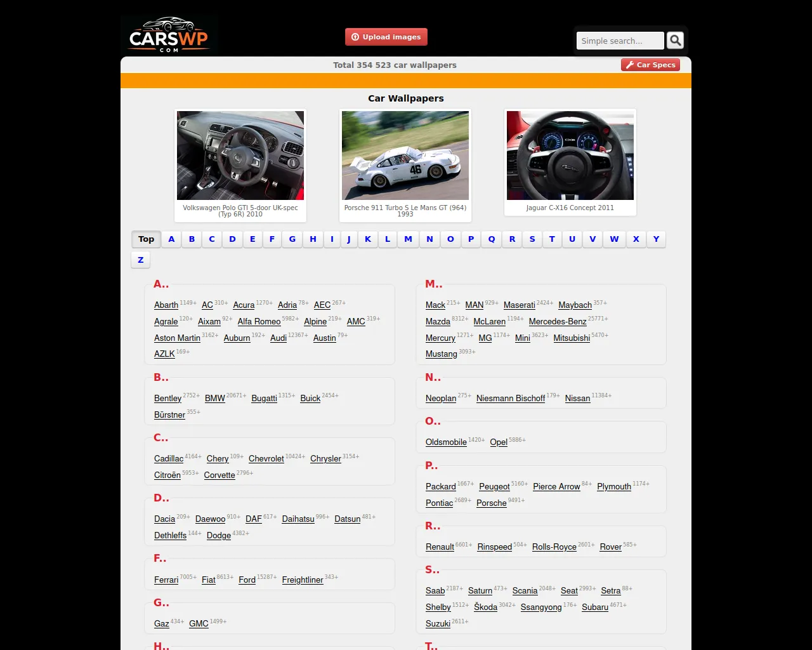Select the Top tab
Image resolution: width=812 pixels, height=650 pixels.
[146, 239]
